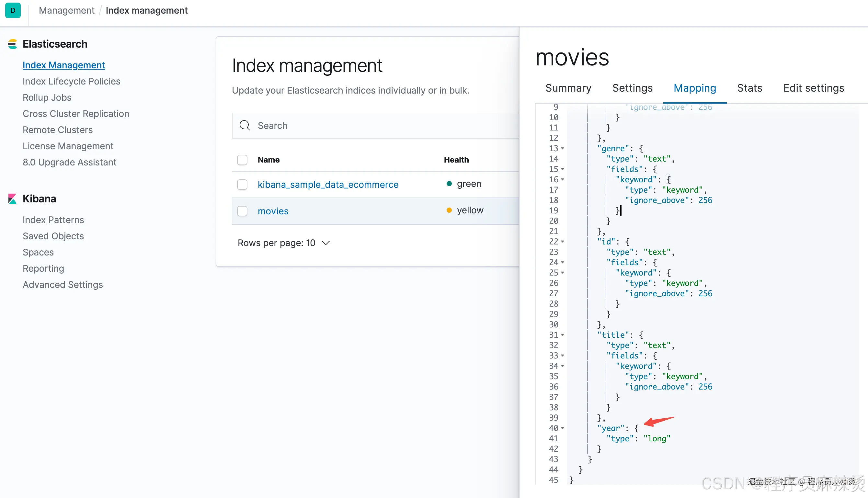This screenshot has height=498, width=868.
Task: Click the Kibana logo icon in sidebar
Action: 12,199
